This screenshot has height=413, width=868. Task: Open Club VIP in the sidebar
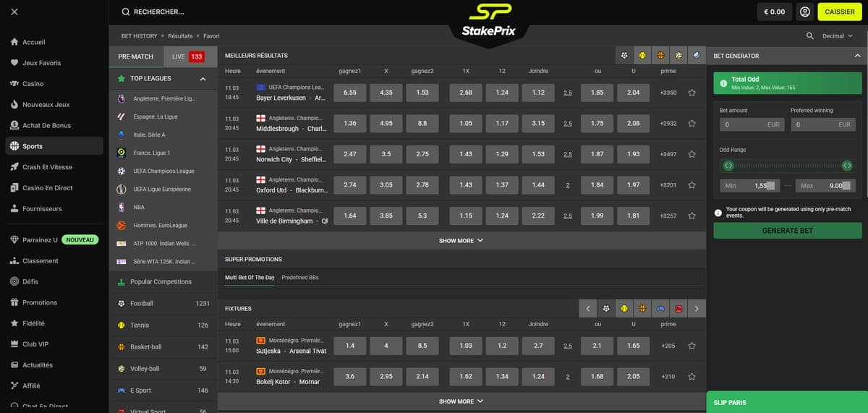tap(54, 344)
